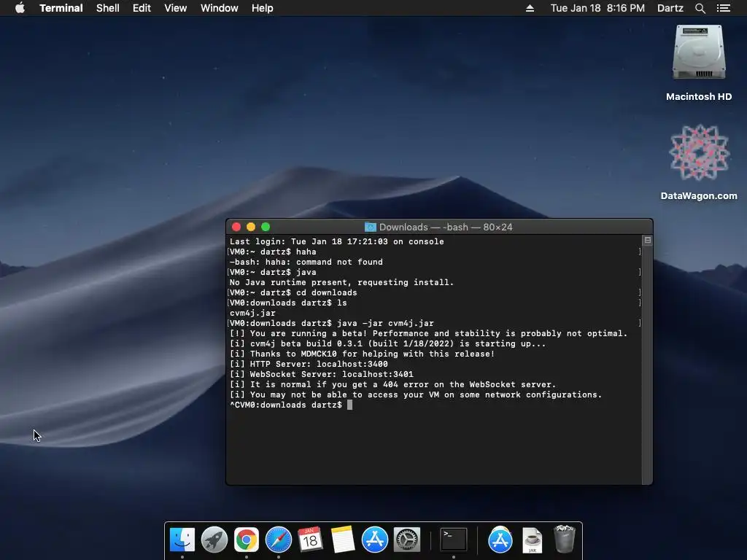Open the JAR file in the Dock

532,540
